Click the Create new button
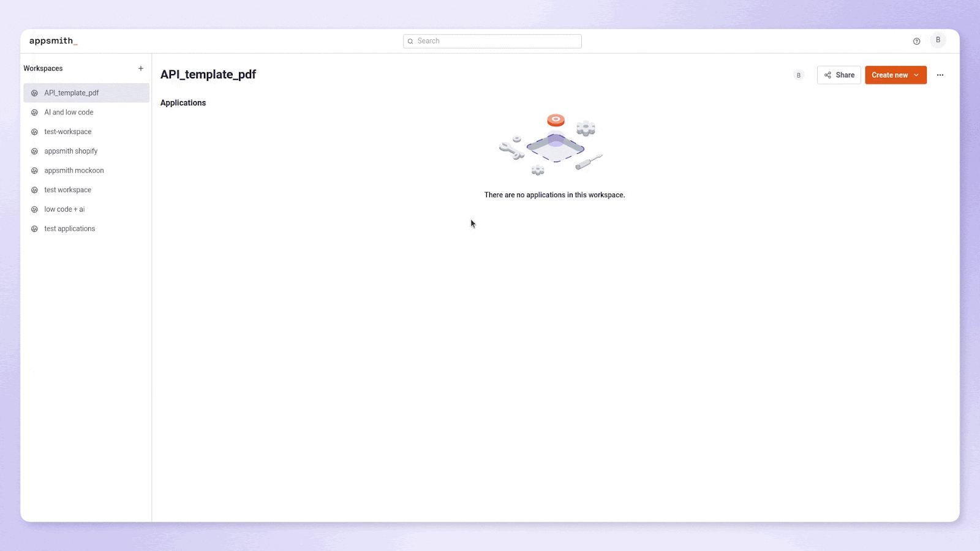This screenshot has height=551, width=980. (891, 75)
